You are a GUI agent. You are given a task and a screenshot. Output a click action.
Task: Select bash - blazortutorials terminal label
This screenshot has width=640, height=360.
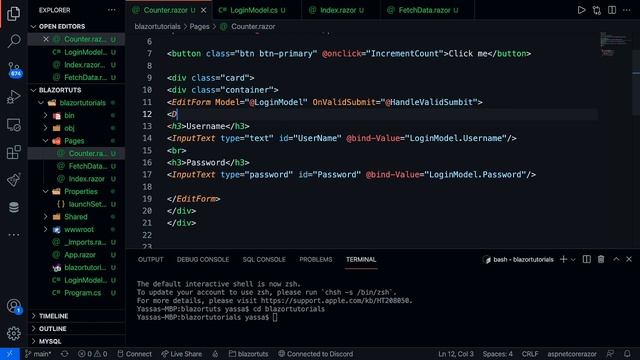(x=518, y=260)
